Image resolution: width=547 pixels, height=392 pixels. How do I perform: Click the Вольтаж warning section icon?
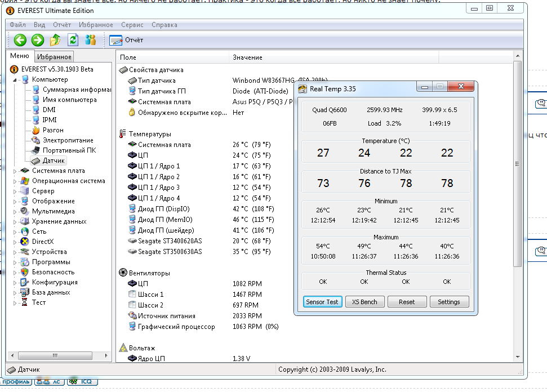[x=123, y=348]
